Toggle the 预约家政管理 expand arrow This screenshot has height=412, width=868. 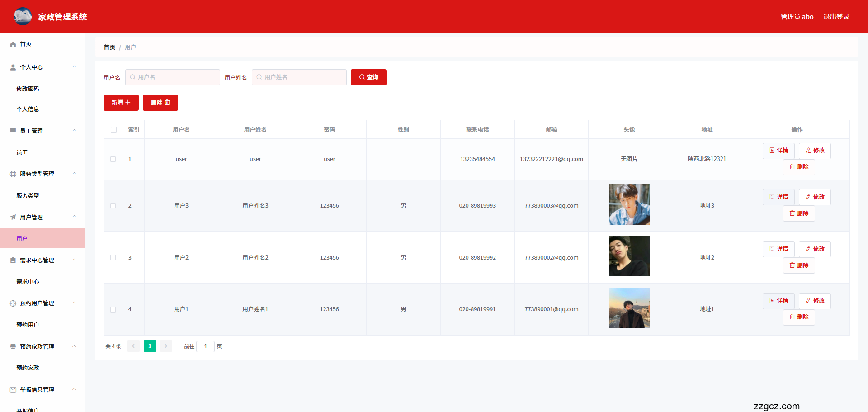coord(74,346)
